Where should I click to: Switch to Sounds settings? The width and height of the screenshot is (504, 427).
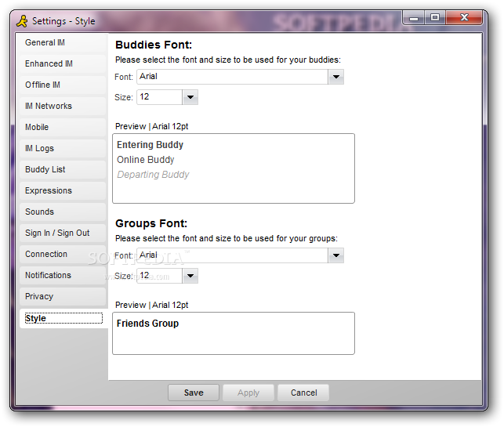click(x=63, y=212)
